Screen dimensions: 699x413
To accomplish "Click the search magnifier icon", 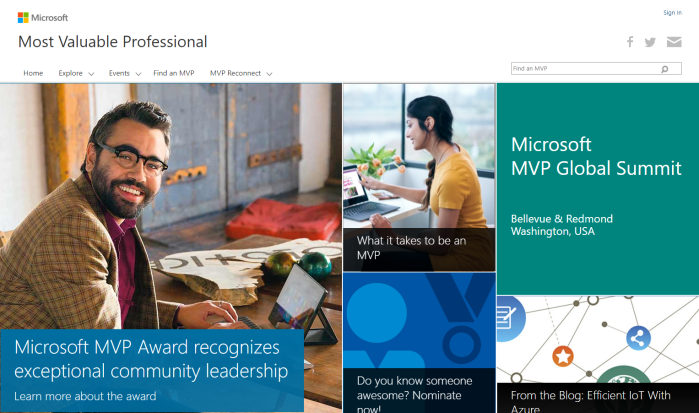I will (665, 69).
